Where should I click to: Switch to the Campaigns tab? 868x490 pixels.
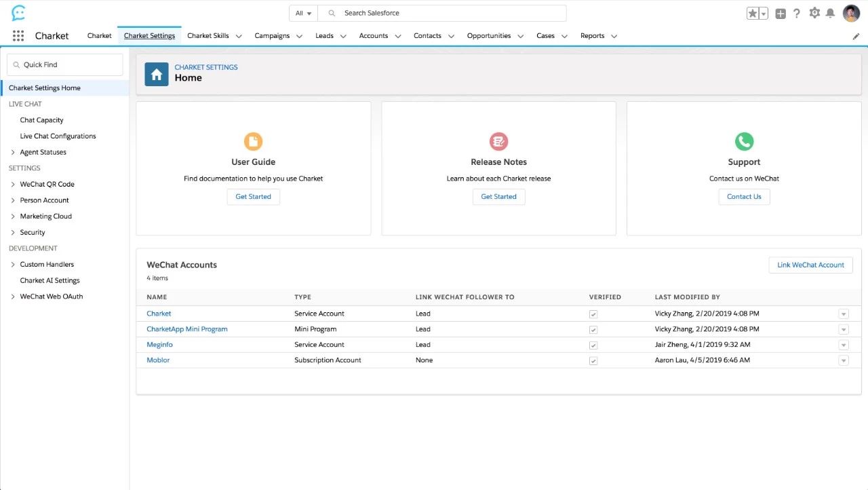[272, 36]
